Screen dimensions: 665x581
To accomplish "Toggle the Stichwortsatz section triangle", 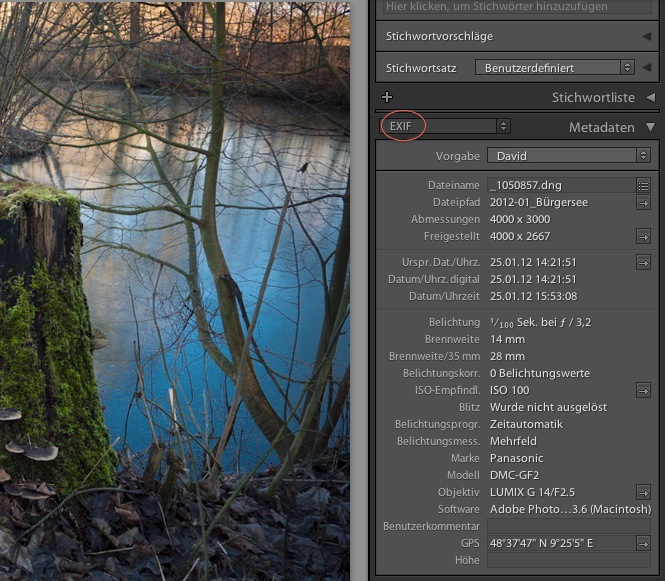I will click(648, 68).
